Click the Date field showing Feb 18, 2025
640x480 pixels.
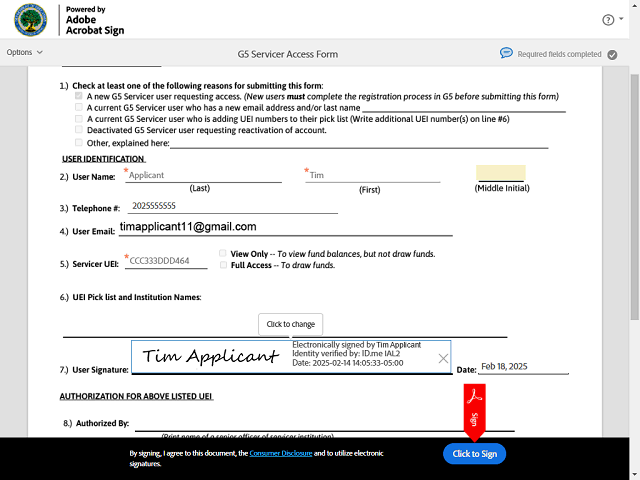523,366
